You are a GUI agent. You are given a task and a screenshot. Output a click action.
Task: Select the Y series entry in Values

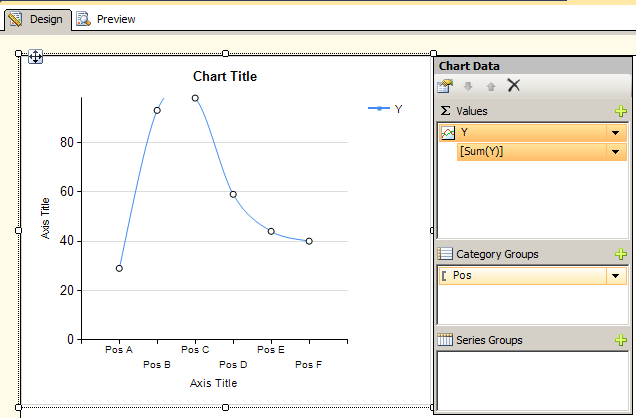533,133
